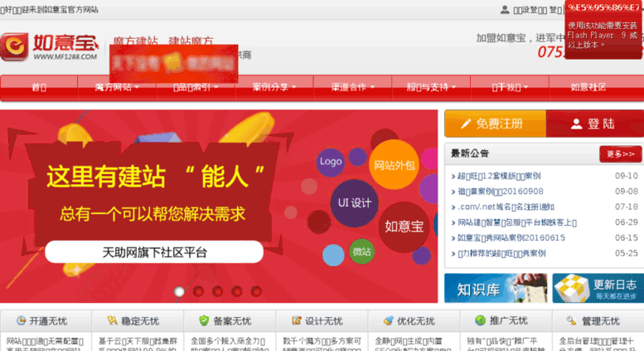Click the icon beside 优化无忧
644x351 pixels.
pyautogui.click(x=388, y=320)
